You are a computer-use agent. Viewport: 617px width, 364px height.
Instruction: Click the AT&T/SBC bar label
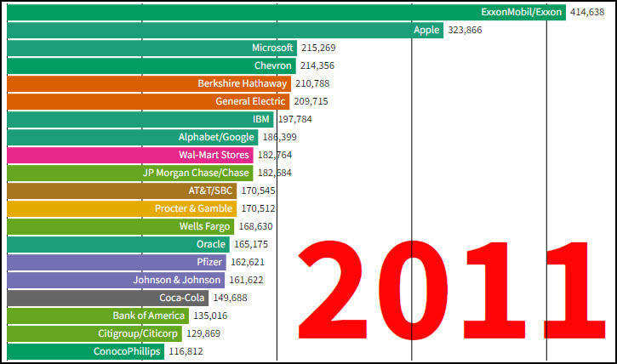[x=210, y=191]
